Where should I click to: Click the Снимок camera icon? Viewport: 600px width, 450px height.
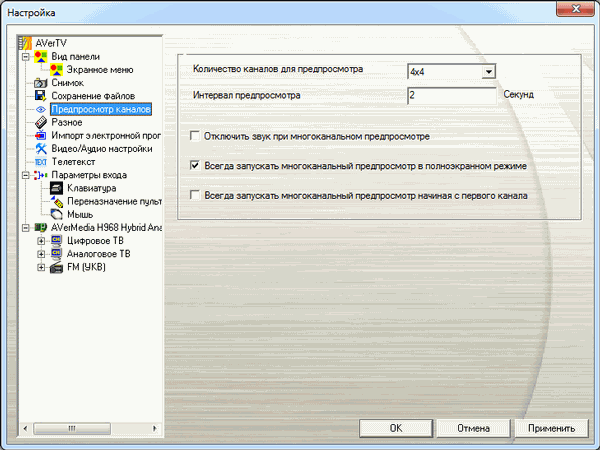coord(41,83)
